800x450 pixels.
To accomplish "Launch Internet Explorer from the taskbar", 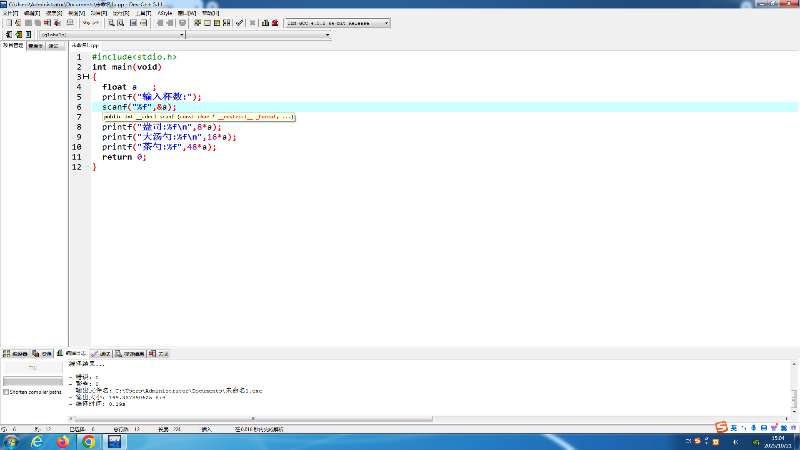I will pos(37,442).
